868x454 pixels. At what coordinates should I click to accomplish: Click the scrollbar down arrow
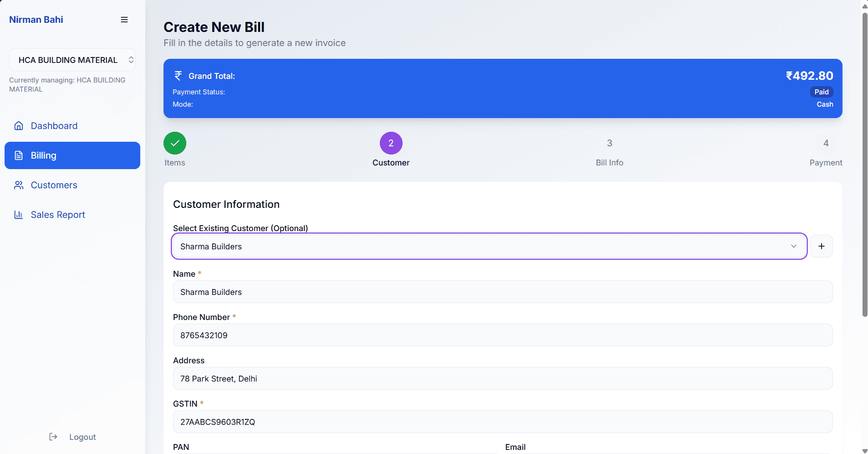click(x=865, y=451)
